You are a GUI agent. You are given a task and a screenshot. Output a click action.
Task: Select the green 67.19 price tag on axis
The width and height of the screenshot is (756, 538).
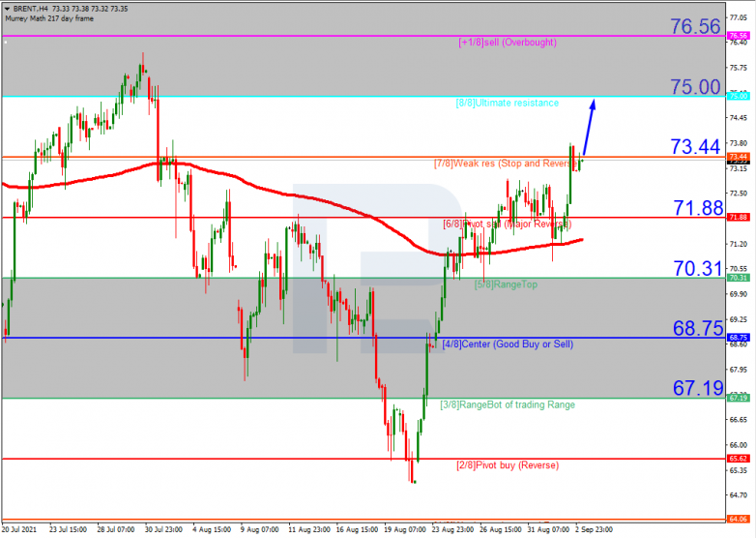(x=739, y=398)
